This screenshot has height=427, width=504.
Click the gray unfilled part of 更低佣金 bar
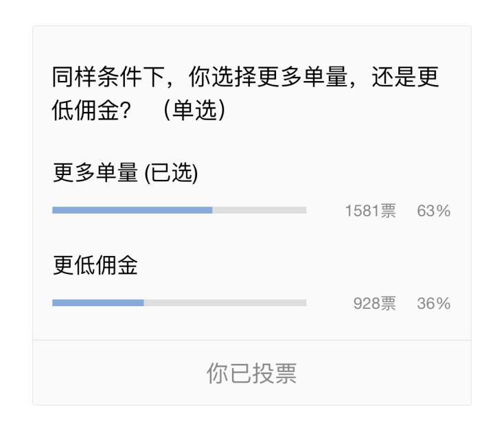(225, 303)
